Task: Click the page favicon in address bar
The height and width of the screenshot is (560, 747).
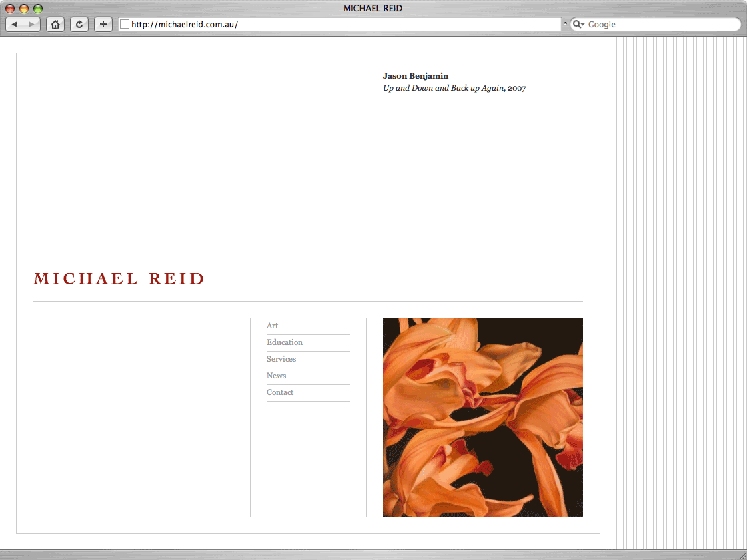Action: click(x=125, y=24)
